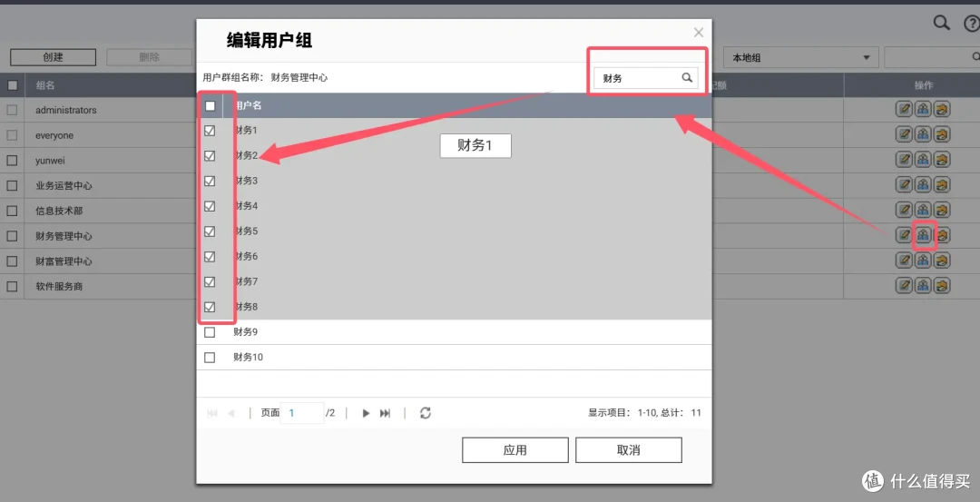Click pencil edit icon for 财务管理中心 row
This screenshot has width=980, height=502.
coord(904,235)
